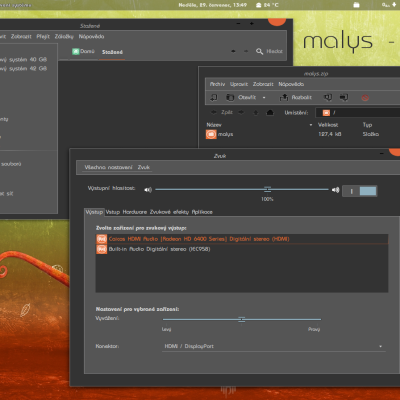This screenshot has height=400, width=400.
Task: Click the up arrow in archive manager
Action: tap(256, 113)
